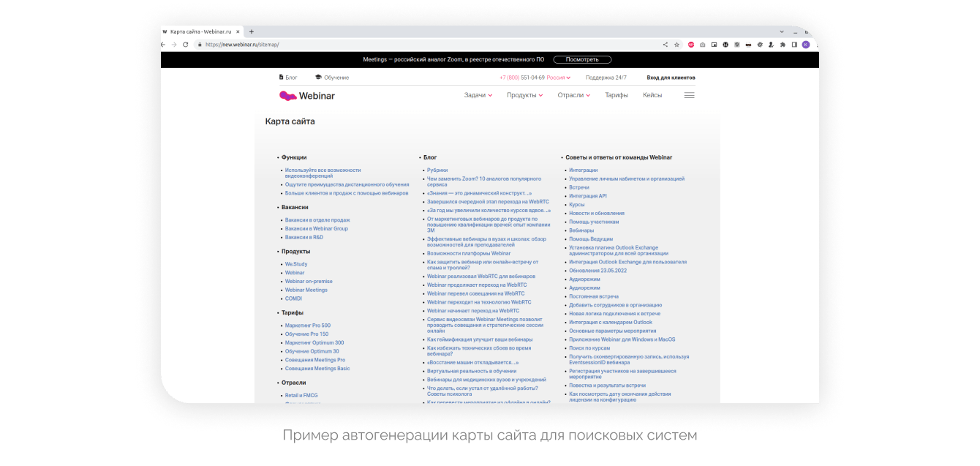980x466 pixels.
Task: Open 'Интеграция с календарем Outlook' link
Action: point(611,322)
